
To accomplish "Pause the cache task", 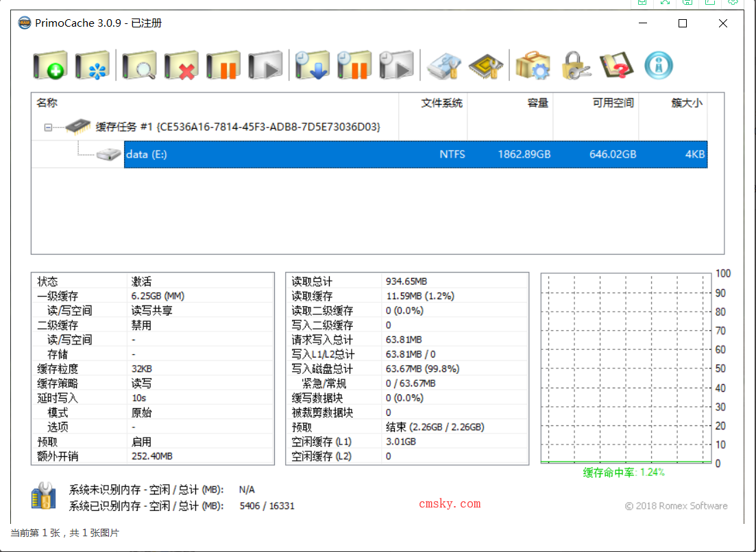I will click(223, 65).
